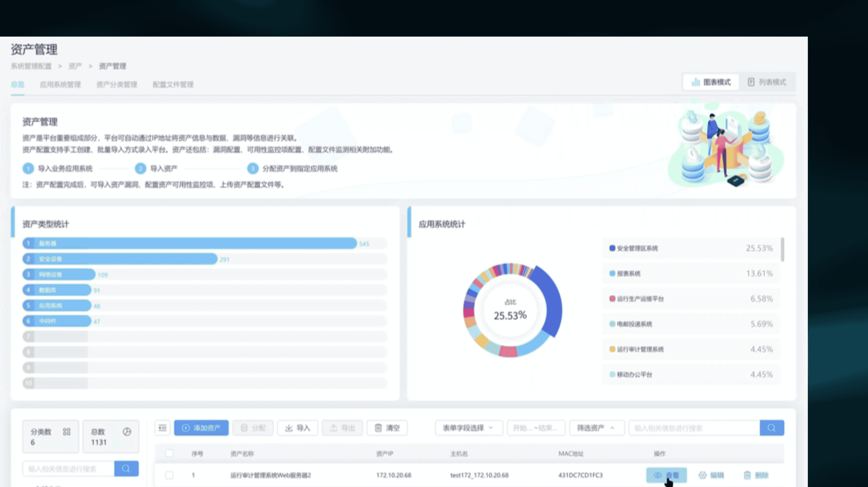Open the 配置文件管理 tab

coord(173,85)
